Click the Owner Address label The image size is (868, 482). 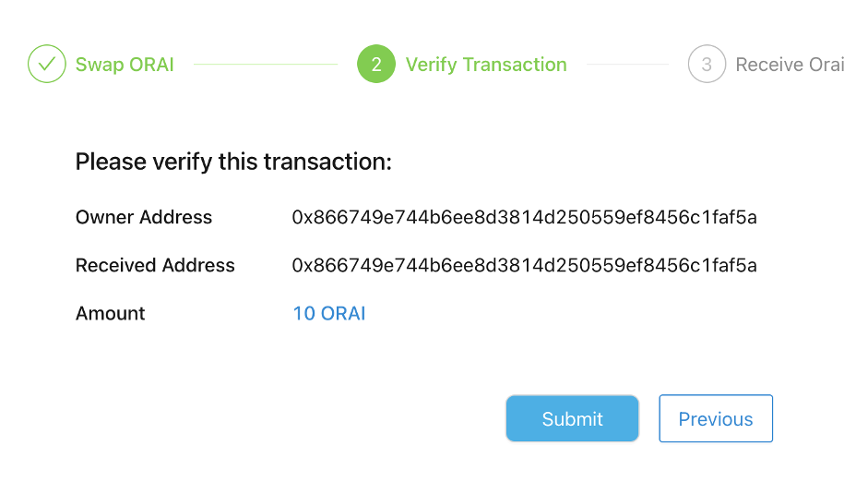tap(144, 217)
